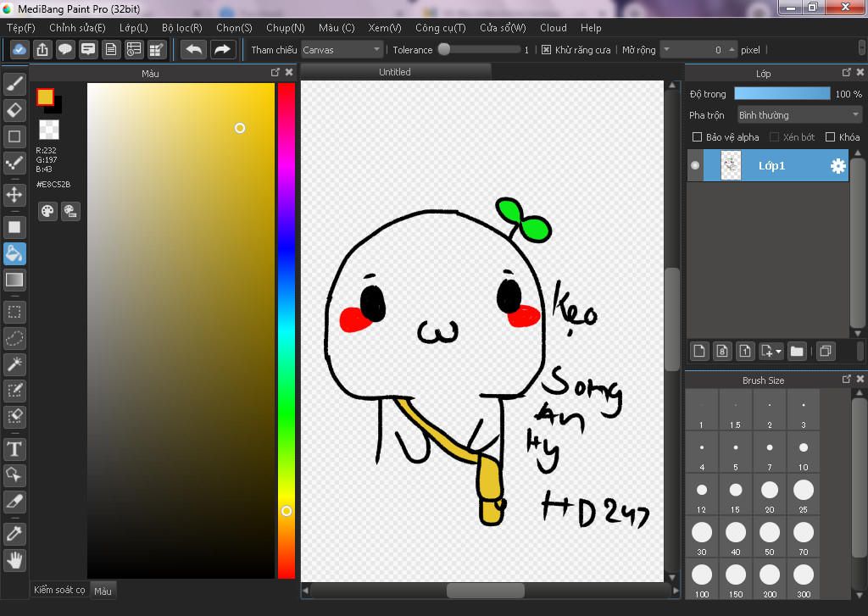Click the Lớp1 layer thumbnail
868x616 pixels.
click(731, 165)
